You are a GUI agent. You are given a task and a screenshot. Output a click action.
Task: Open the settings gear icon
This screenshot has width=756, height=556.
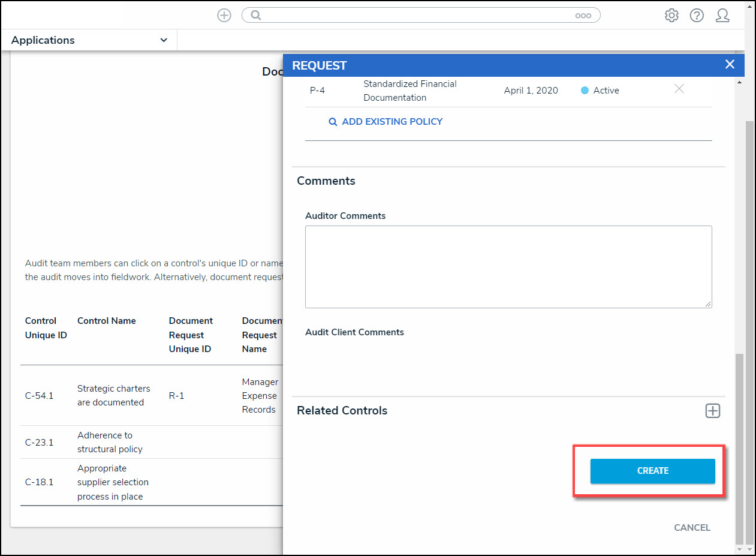tap(671, 16)
